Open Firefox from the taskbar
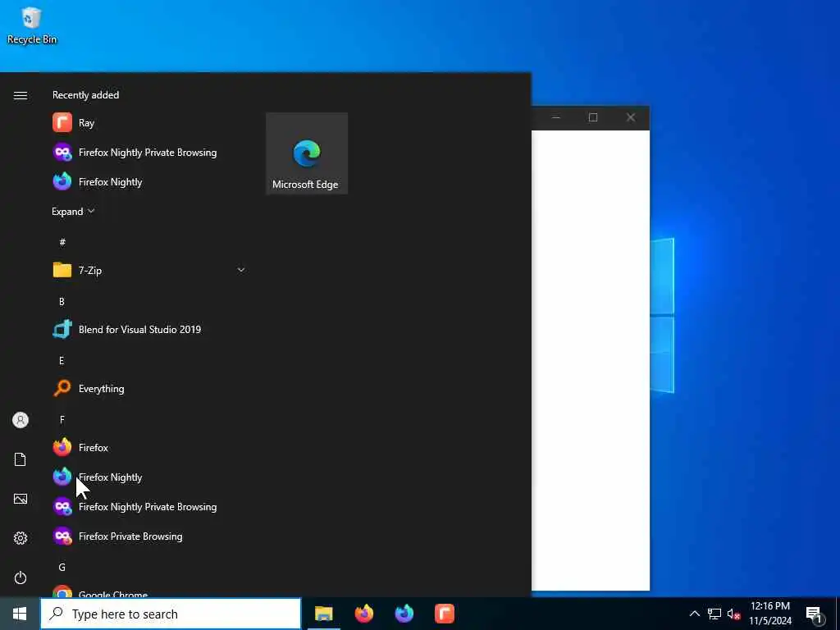840x630 pixels. (x=363, y=614)
